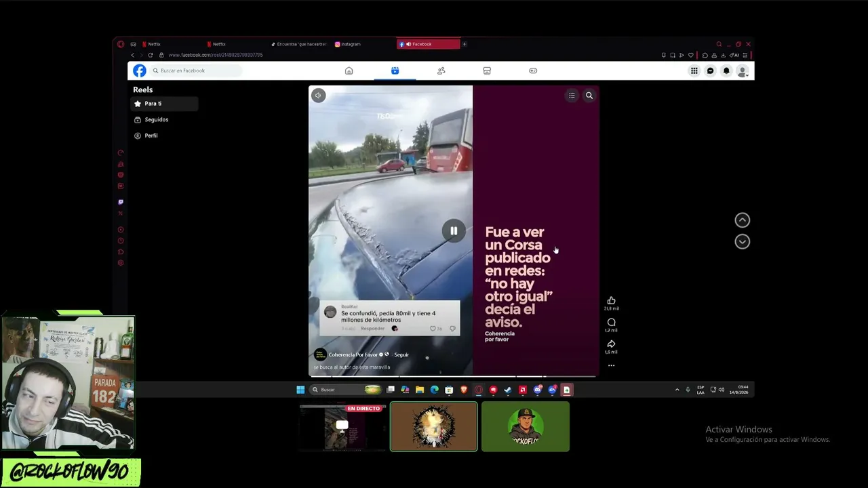This screenshot has height=488, width=868.
Task: Select Para ti in Reels sidebar
Action: 164,104
